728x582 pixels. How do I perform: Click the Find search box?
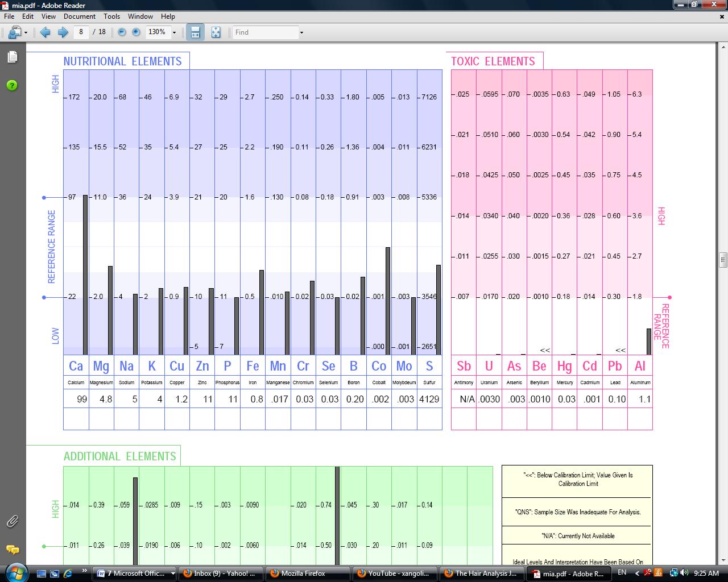pyautogui.click(x=266, y=32)
